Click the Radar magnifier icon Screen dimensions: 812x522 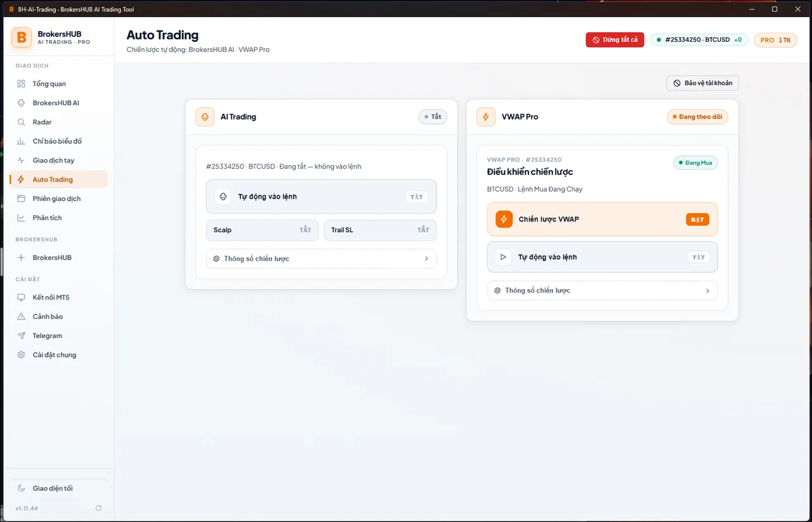(x=21, y=122)
